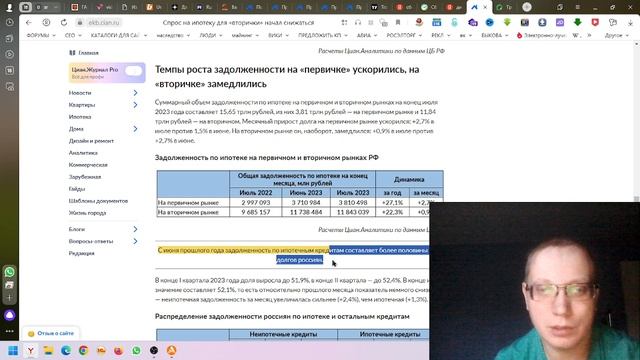The image size is (640, 360).
Task: Expand the Вопросы-ответы section chevron
Action: (135, 241)
